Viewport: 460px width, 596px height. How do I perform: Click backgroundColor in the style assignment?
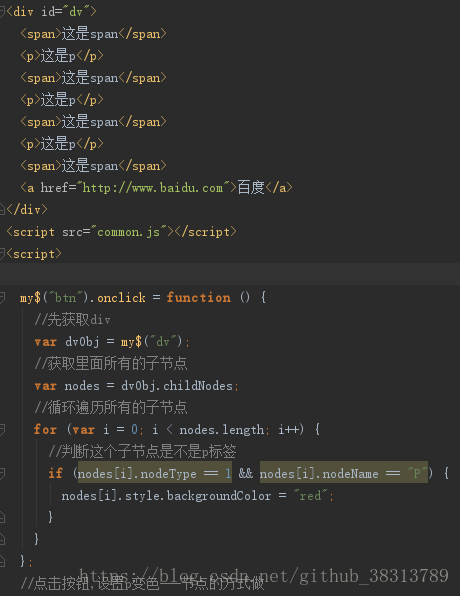(219, 496)
